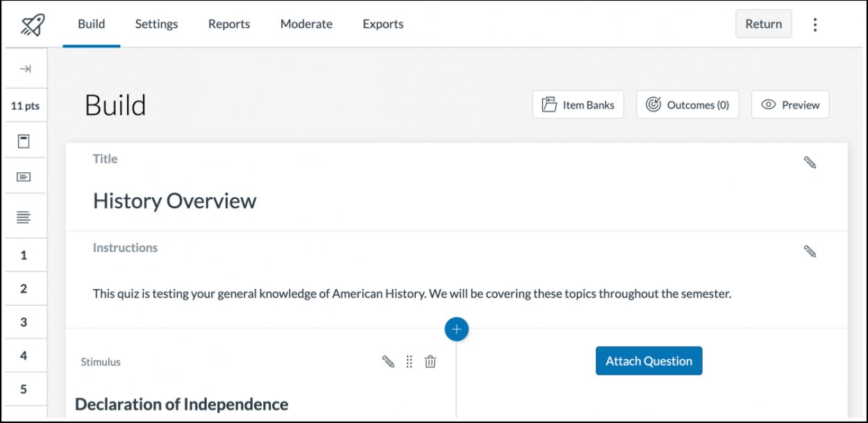The width and height of the screenshot is (868, 423).
Task: Switch to the Settings tab
Action: [x=156, y=24]
